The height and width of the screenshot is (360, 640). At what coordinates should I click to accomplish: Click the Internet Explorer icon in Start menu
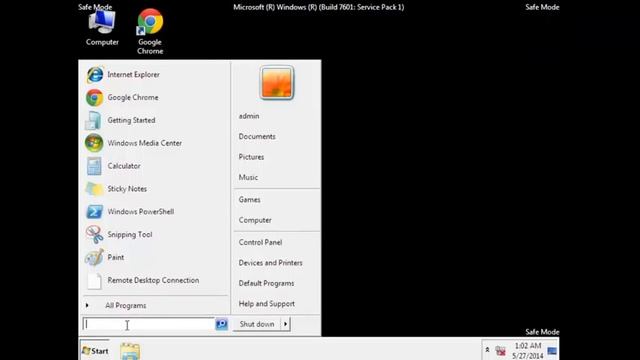94,75
